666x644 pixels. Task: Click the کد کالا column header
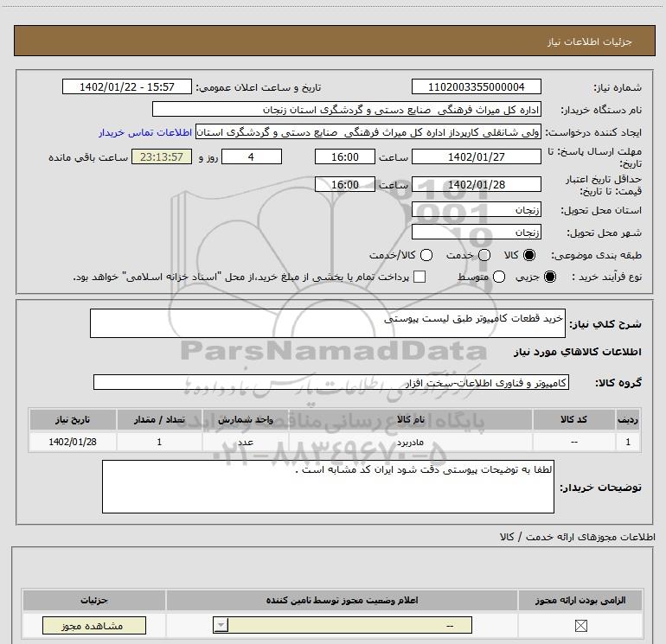coord(573,419)
